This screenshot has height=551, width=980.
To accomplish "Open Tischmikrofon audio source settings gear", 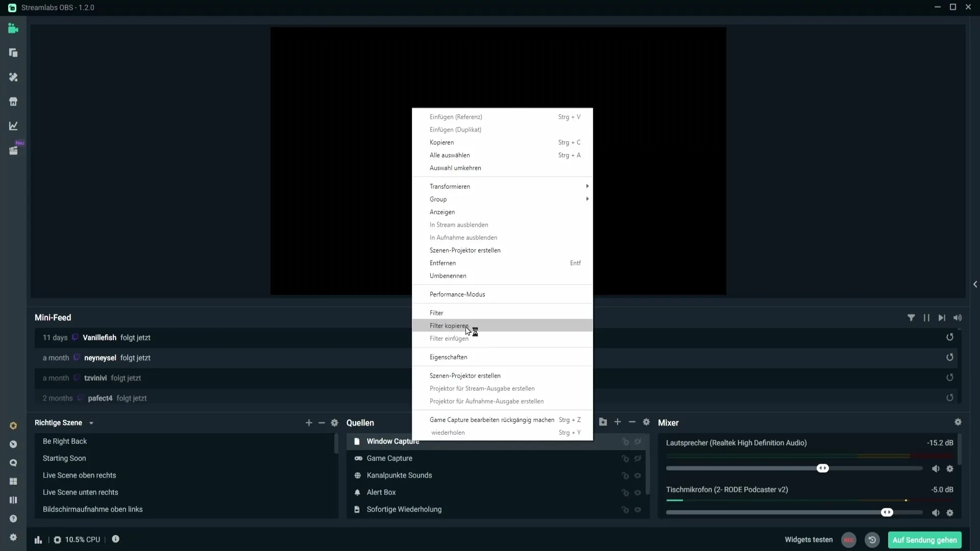I will pos(950,513).
